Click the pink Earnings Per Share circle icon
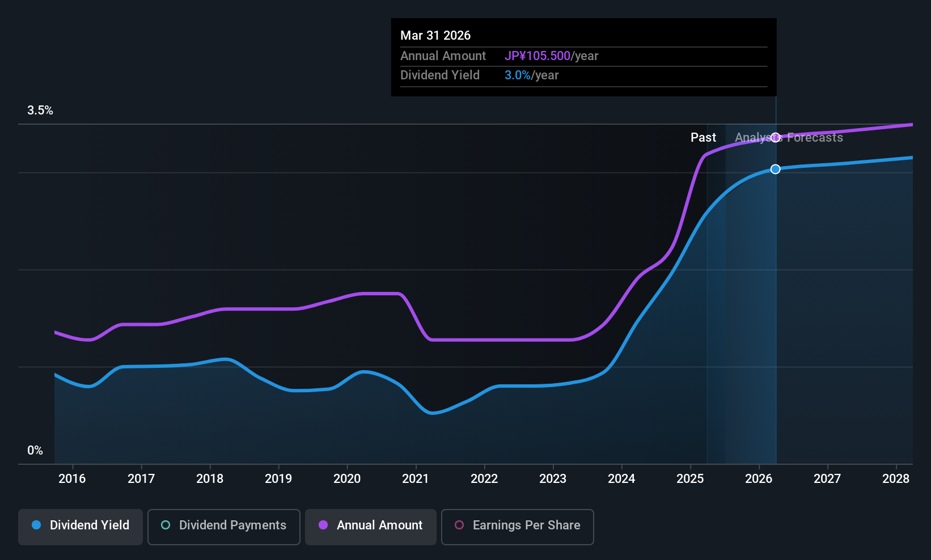The width and height of the screenshot is (931, 560). [459, 525]
